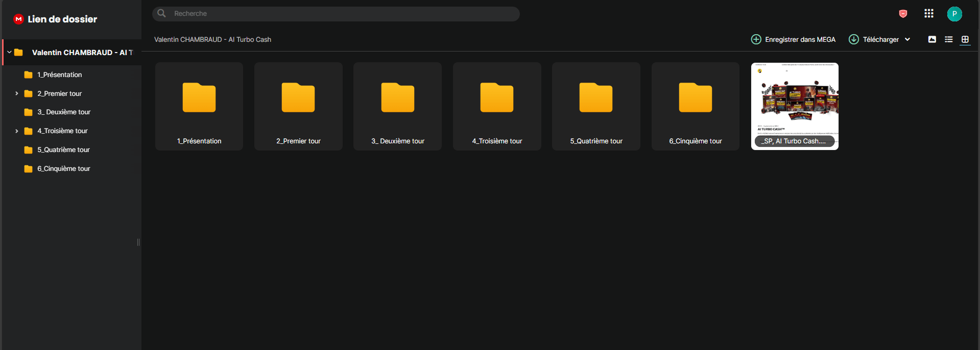Viewport: 980px width, 350px height.
Task: Switch to grid thumbnail view icon
Action: (x=965, y=39)
